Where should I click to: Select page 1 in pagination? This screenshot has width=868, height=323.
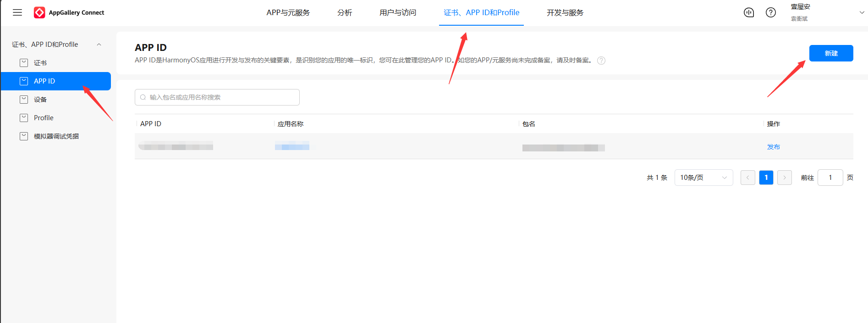766,178
